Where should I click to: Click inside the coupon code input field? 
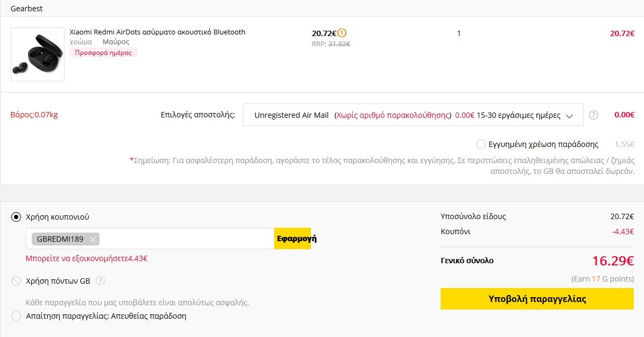(186, 239)
